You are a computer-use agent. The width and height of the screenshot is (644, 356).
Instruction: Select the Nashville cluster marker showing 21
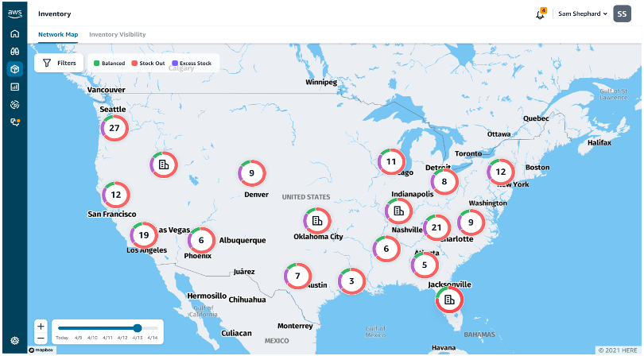(x=436, y=227)
